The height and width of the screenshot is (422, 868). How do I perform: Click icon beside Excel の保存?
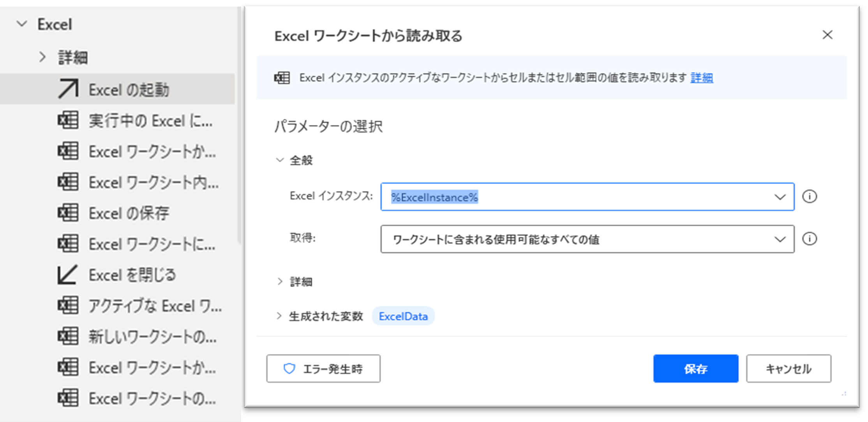pyautogui.click(x=68, y=213)
